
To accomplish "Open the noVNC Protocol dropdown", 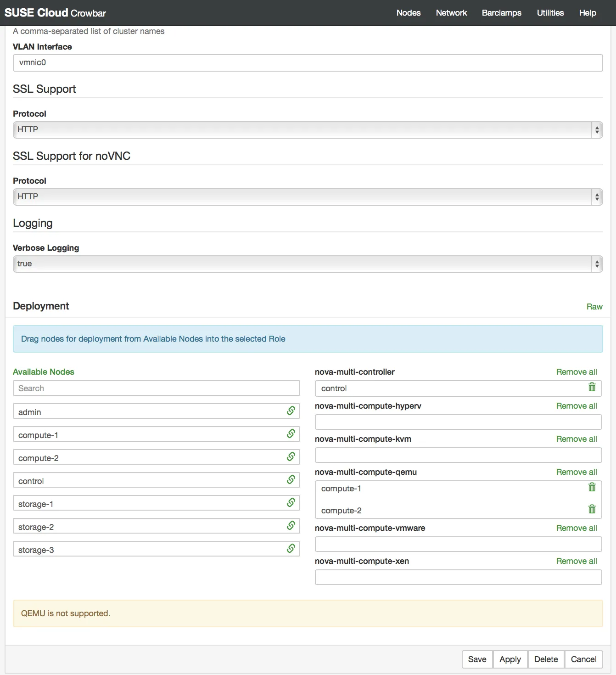I will [308, 197].
